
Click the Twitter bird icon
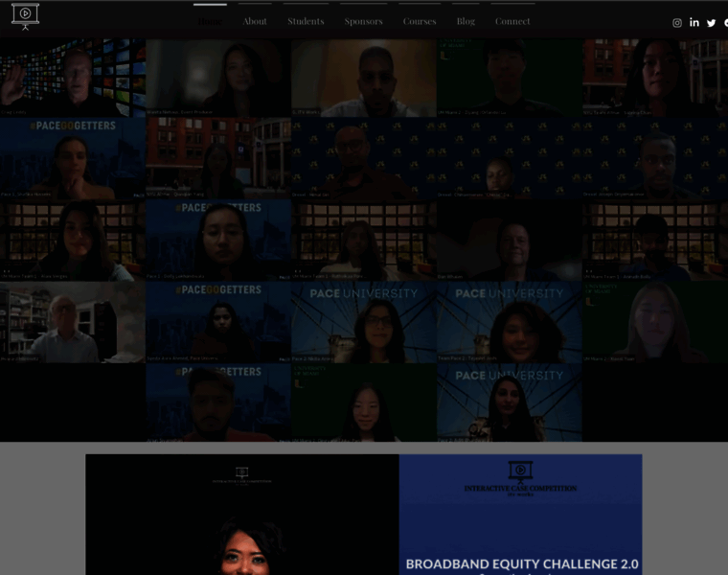(x=711, y=23)
